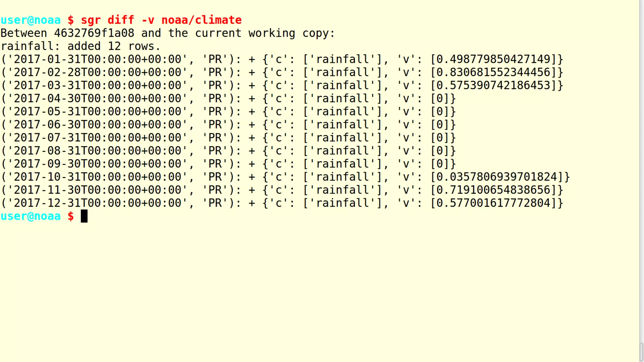Click the plus sign in the 2017-05-31 row
644x362 pixels.
click(x=252, y=112)
